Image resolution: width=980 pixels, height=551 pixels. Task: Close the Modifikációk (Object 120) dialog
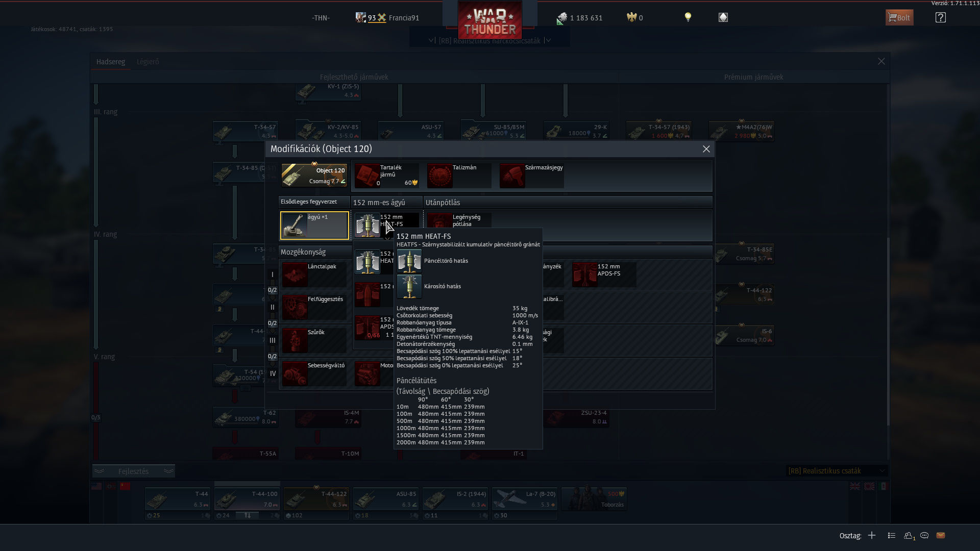click(x=706, y=149)
